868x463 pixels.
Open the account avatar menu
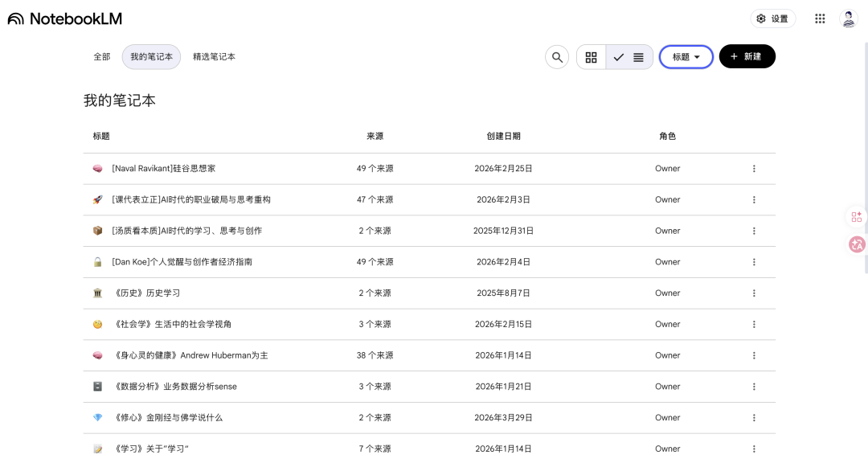[848, 18]
